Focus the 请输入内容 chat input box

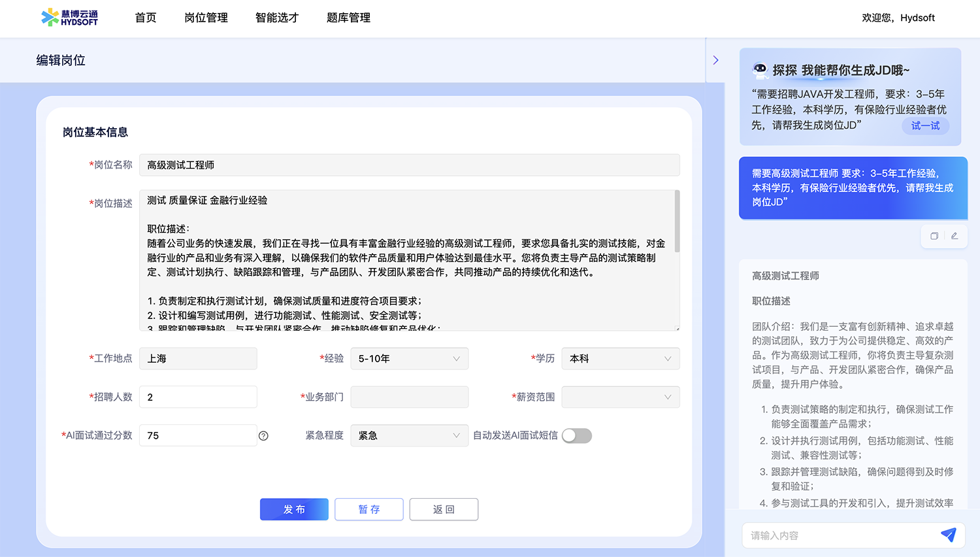coord(840,535)
